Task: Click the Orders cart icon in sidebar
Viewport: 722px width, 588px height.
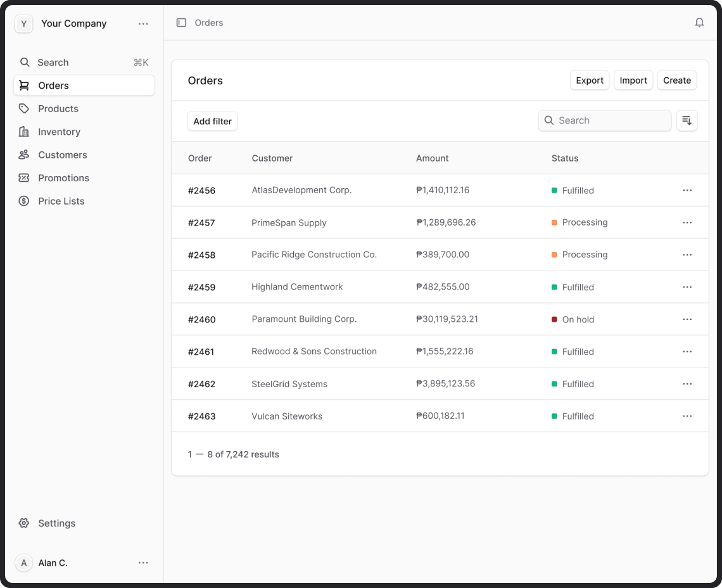Action: point(24,86)
